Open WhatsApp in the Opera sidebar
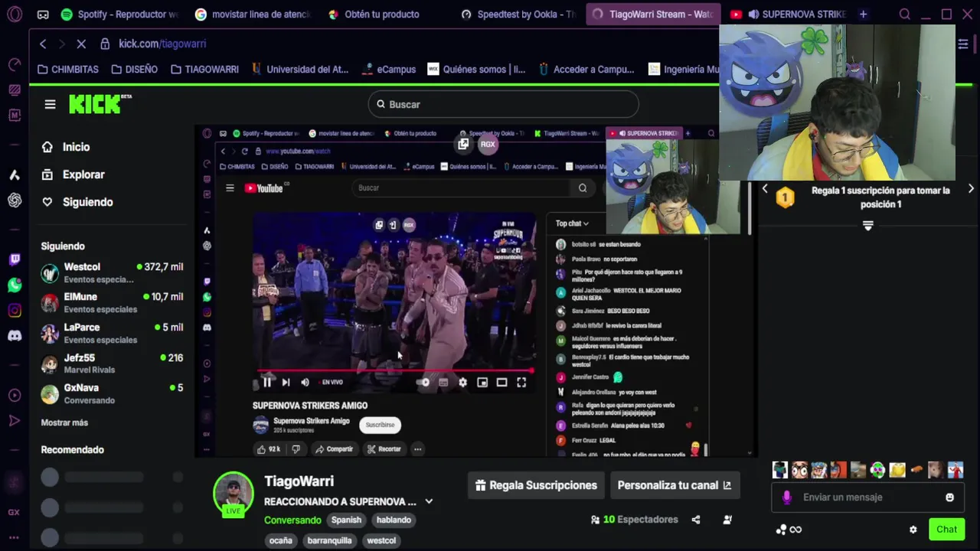 point(15,285)
